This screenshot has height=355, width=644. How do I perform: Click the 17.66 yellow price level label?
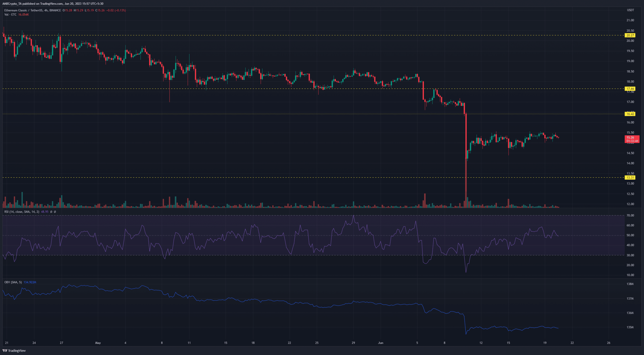coord(630,89)
